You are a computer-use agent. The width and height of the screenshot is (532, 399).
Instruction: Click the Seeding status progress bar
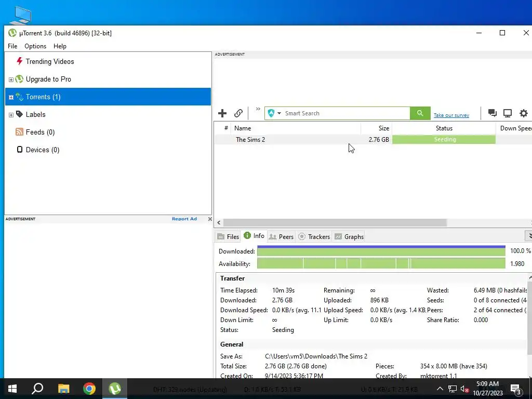point(444,139)
